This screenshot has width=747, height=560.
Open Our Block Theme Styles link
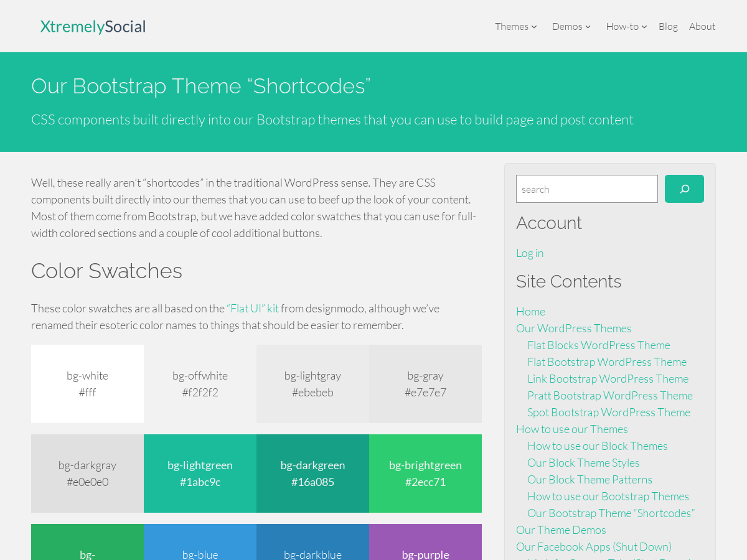point(583,462)
